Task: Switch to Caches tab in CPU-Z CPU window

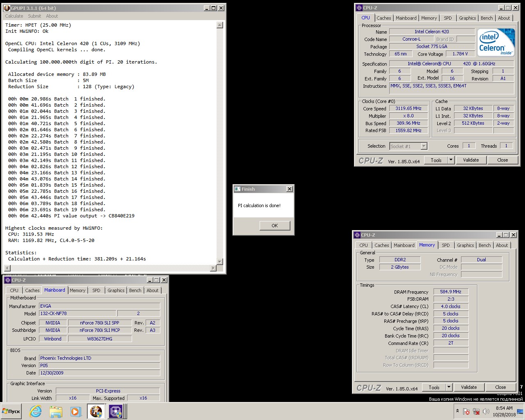Action: [x=384, y=18]
